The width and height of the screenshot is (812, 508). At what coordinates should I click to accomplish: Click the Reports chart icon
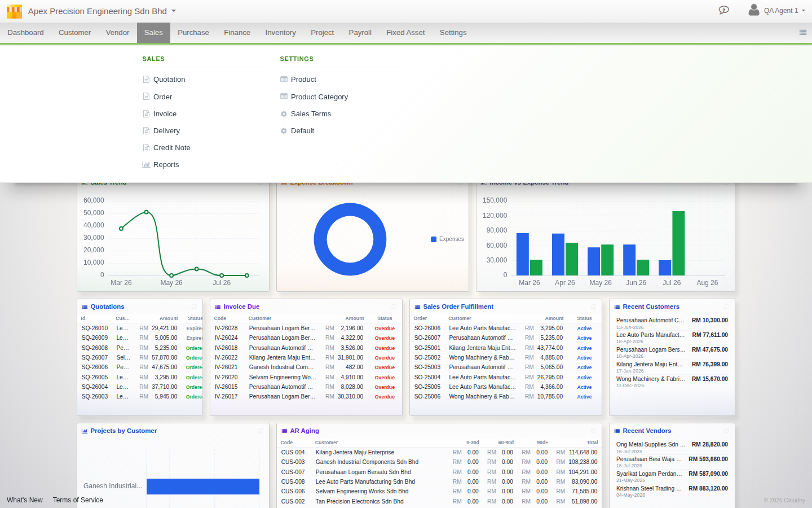tap(146, 165)
